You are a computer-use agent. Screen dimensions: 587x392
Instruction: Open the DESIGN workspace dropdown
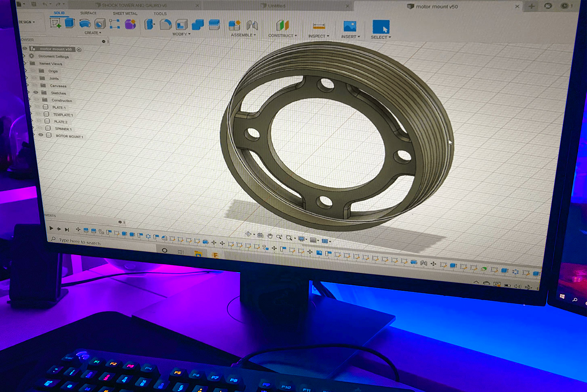(27, 22)
